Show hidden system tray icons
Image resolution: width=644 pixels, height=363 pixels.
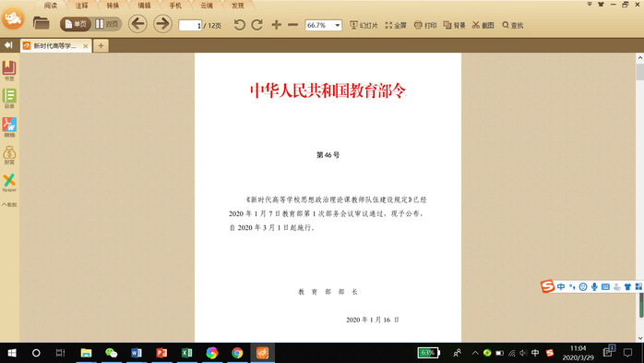click(475, 353)
